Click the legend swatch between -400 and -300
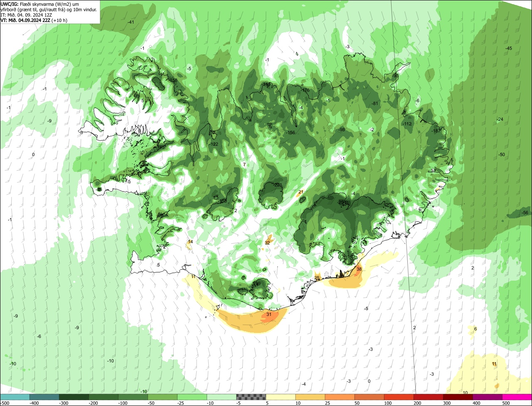Image resolution: width=532 pixels, height=406 pixels. point(44,397)
